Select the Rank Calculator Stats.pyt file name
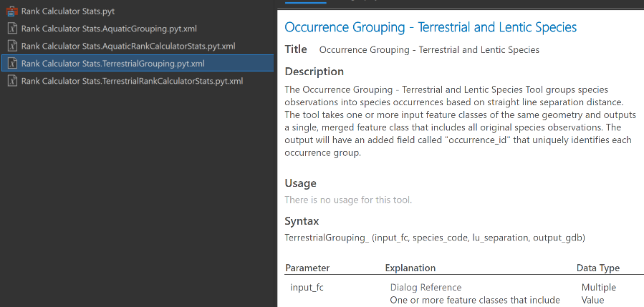644x307 pixels. (x=67, y=11)
